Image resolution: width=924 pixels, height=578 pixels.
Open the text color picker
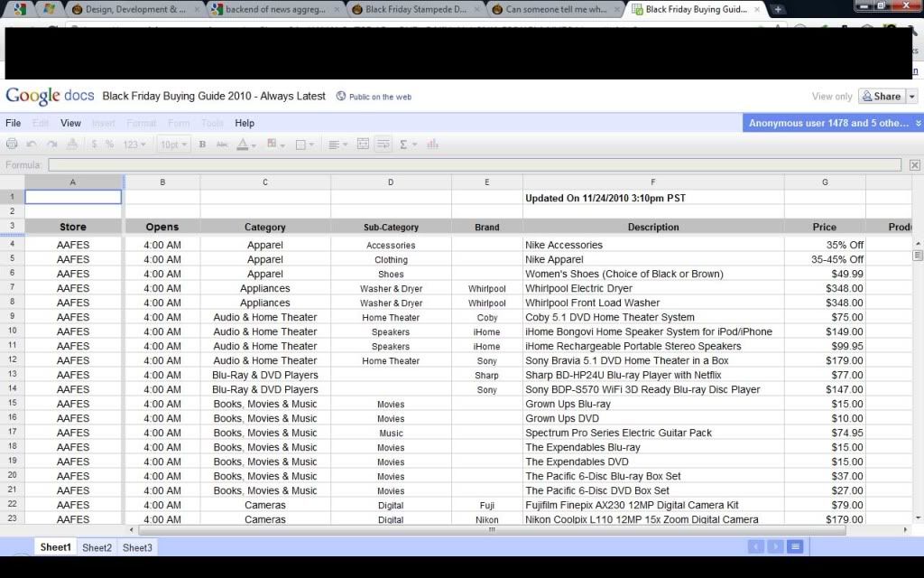[x=245, y=144]
